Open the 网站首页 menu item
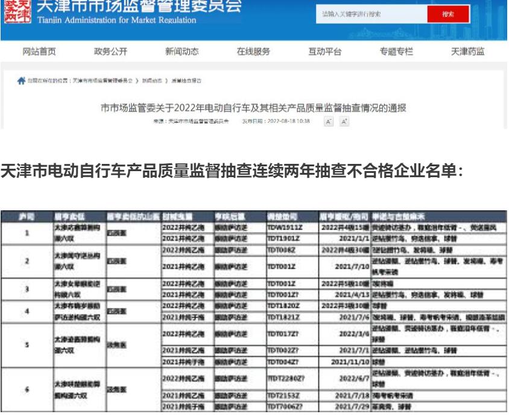This screenshot has width=509, height=420. tap(39, 52)
